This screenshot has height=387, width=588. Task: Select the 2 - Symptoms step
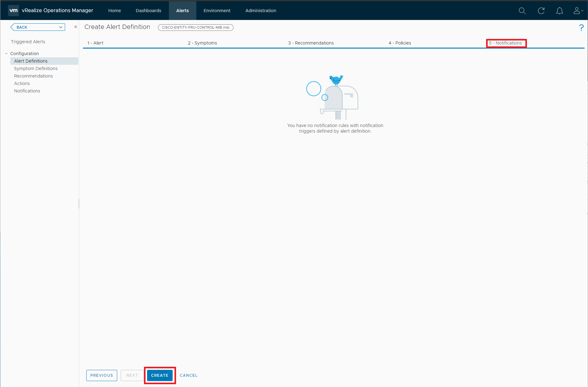(202, 43)
